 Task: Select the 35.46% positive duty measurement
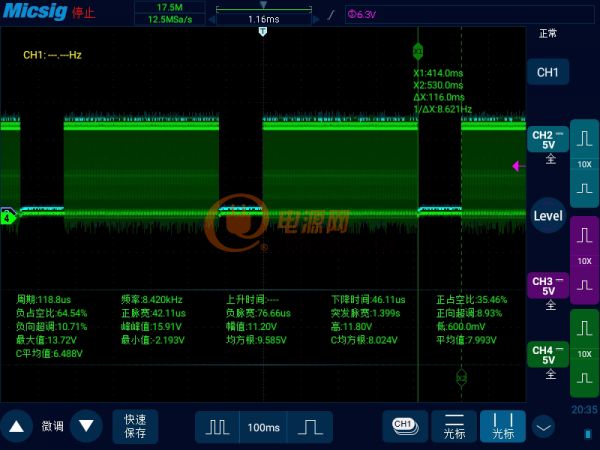472,300
